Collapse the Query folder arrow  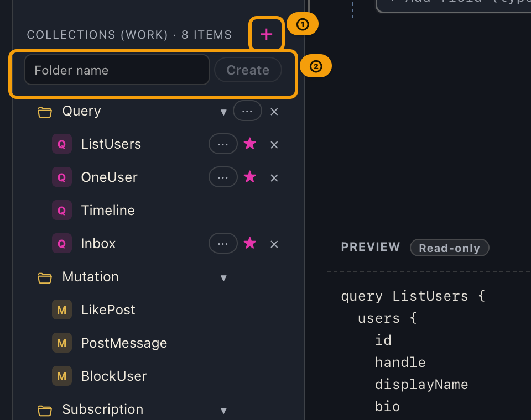(x=223, y=112)
